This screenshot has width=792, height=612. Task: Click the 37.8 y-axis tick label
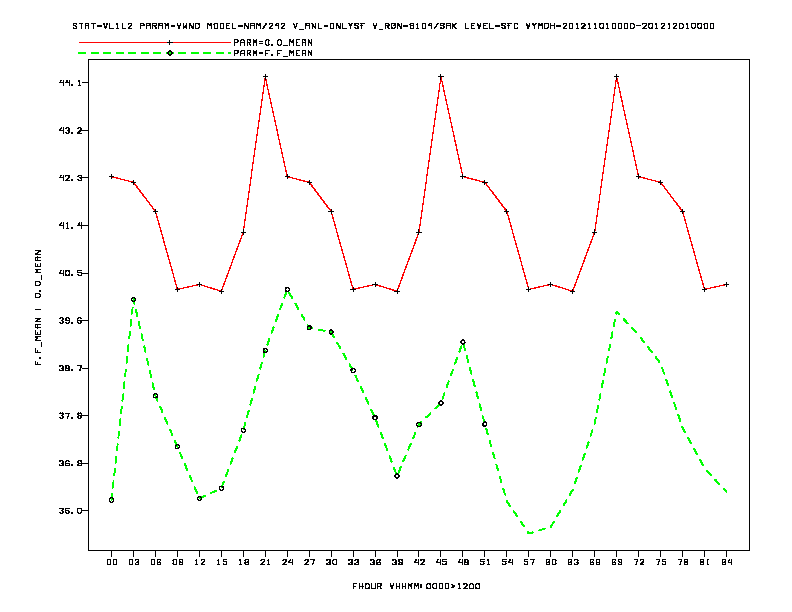(x=70, y=416)
